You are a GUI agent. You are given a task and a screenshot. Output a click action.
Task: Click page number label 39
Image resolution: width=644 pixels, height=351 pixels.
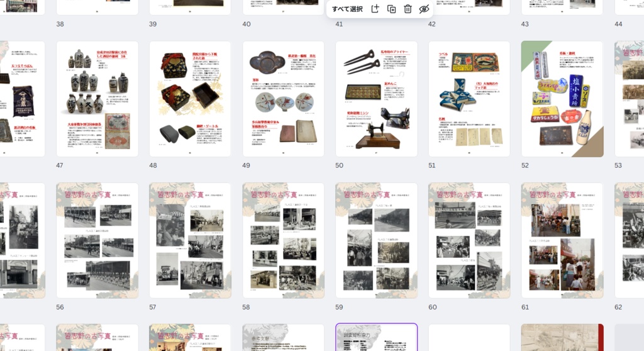pyautogui.click(x=153, y=25)
